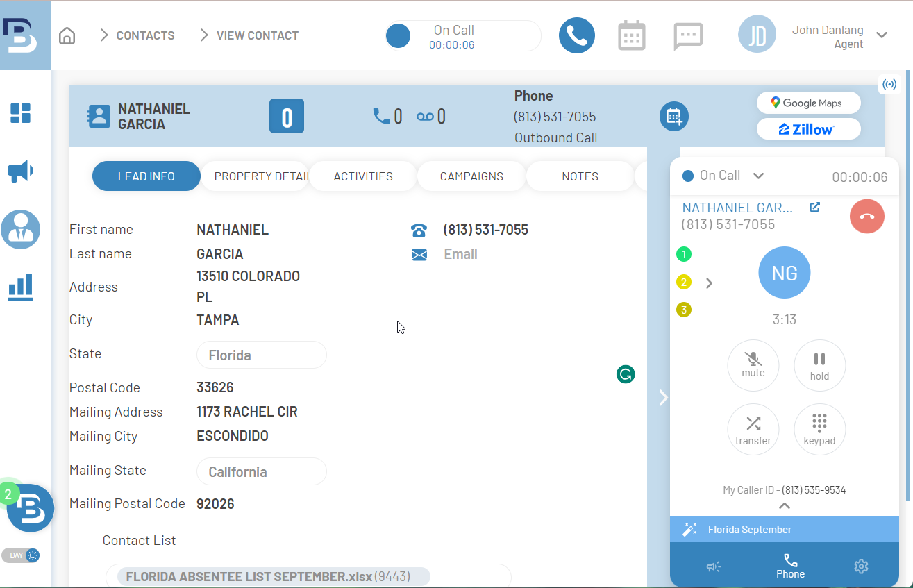This screenshot has height=588, width=913.
Task: Go to the home page icon
Action: tap(67, 35)
